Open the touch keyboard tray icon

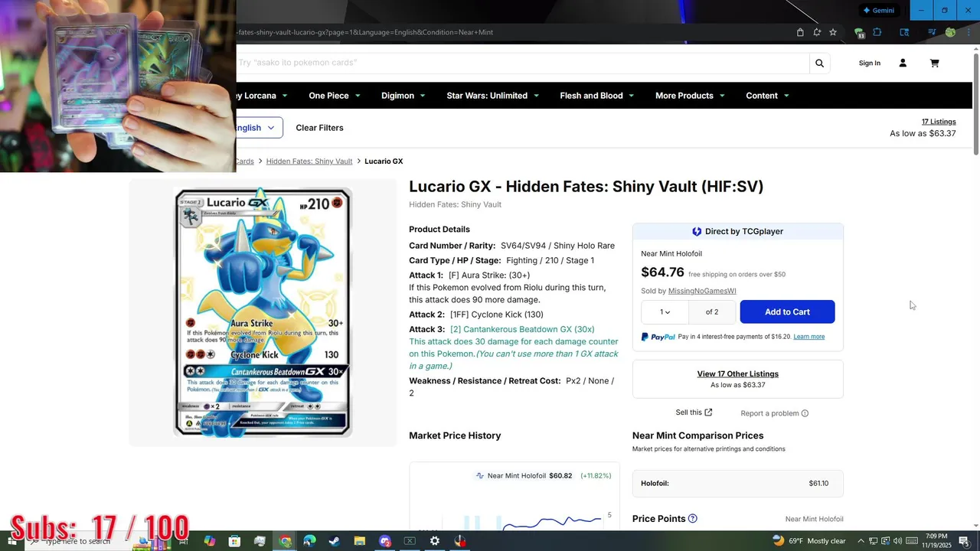point(912,541)
